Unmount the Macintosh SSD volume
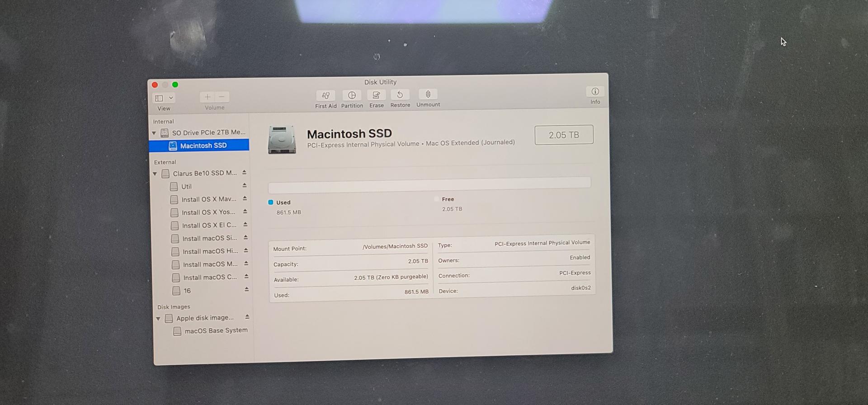This screenshot has width=868, height=405. point(428,94)
